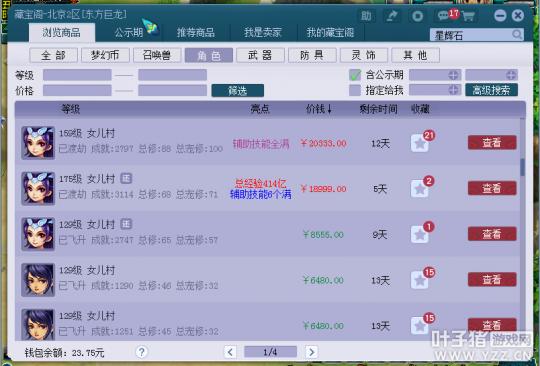Click the 筛选 filter button
Image resolution: width=540 pixels, height=366 pixels.
pos(238,91)
